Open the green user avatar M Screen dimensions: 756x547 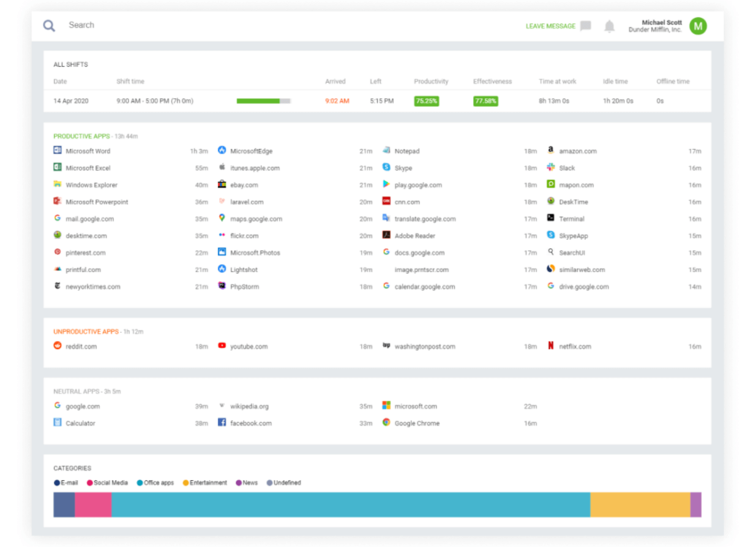pos(698,26)
